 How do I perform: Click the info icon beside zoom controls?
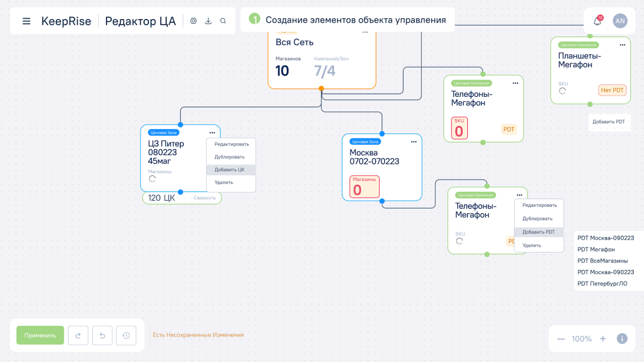[622, 339]
